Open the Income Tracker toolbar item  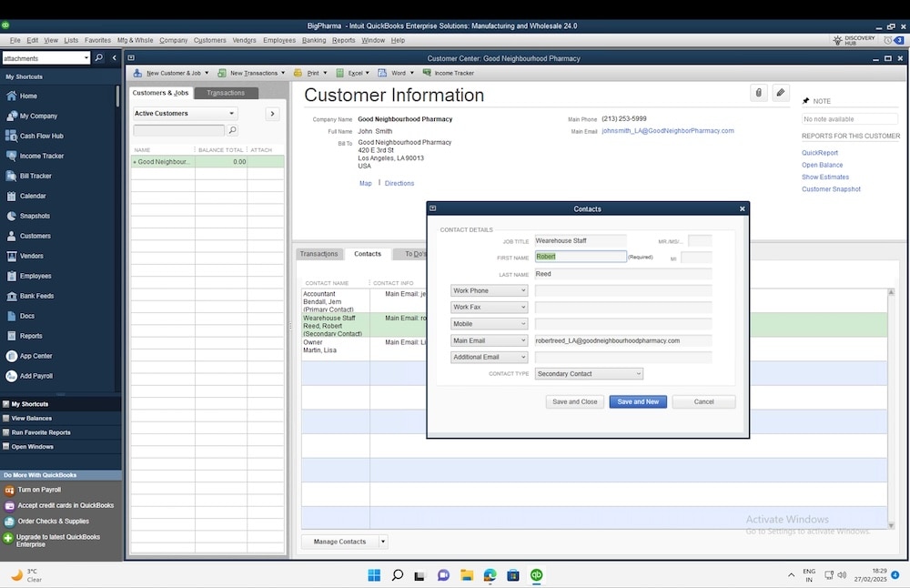click(x=449, y=73)
